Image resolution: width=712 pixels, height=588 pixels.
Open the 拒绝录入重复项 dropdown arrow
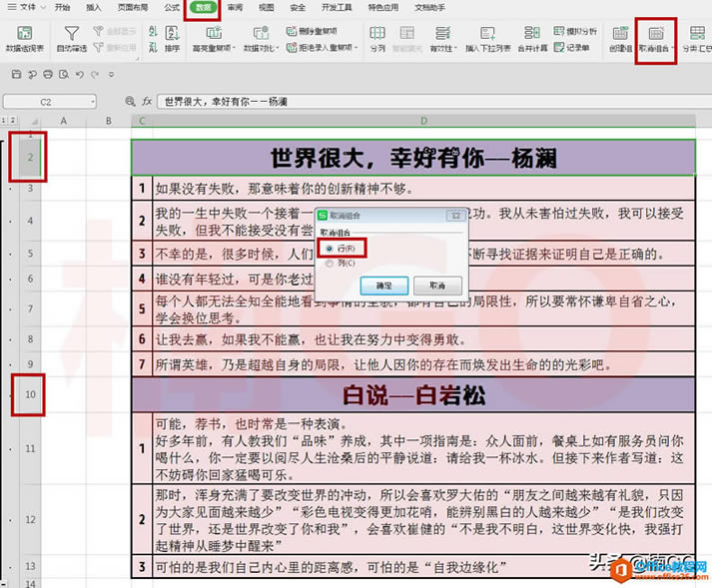click(356, 48)
